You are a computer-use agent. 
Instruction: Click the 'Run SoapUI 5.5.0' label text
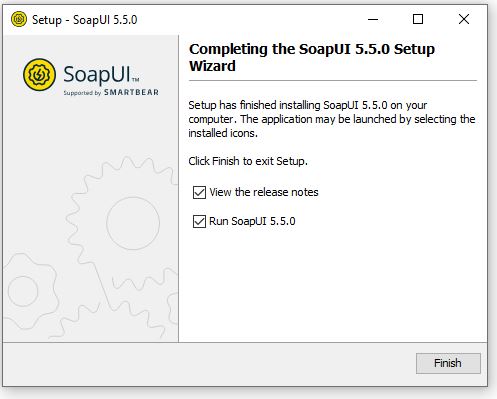[x=252, y=221]
